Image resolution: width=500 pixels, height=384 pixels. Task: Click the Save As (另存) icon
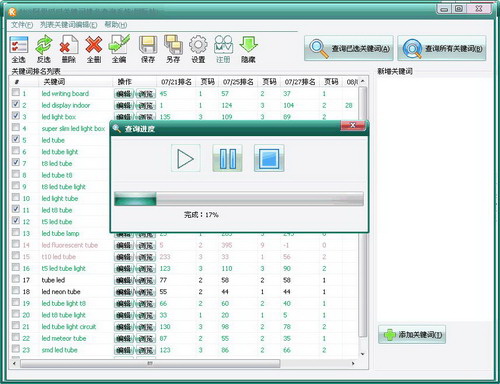click(173, 49)
